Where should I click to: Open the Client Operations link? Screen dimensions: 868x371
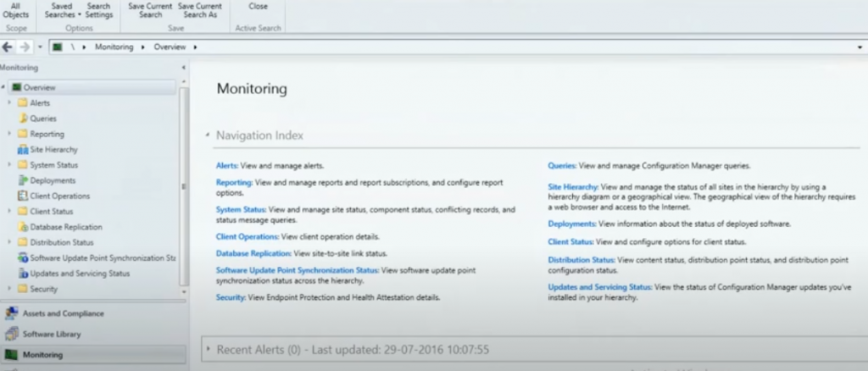pos(248,236)
